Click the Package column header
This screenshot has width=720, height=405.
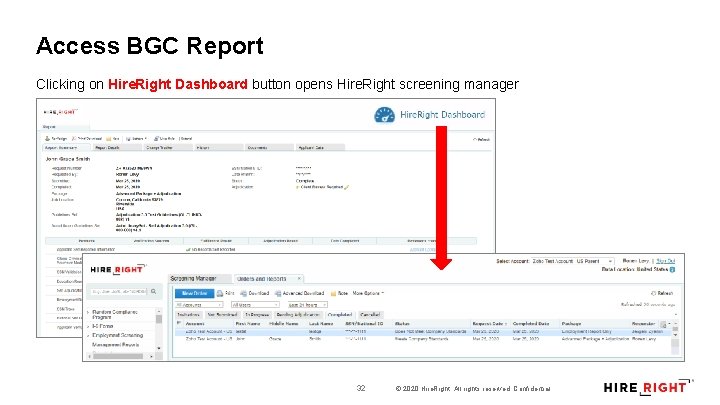coord(572,324)
